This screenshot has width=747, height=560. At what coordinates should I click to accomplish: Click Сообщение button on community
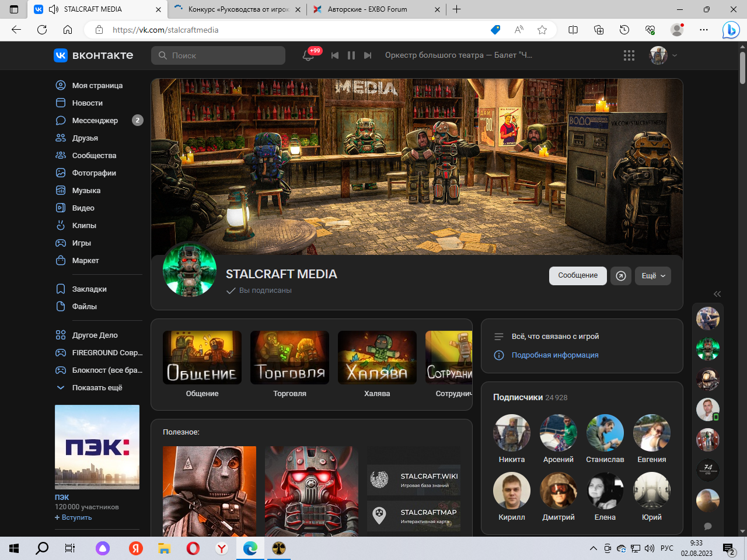click(x=578, y=275)
